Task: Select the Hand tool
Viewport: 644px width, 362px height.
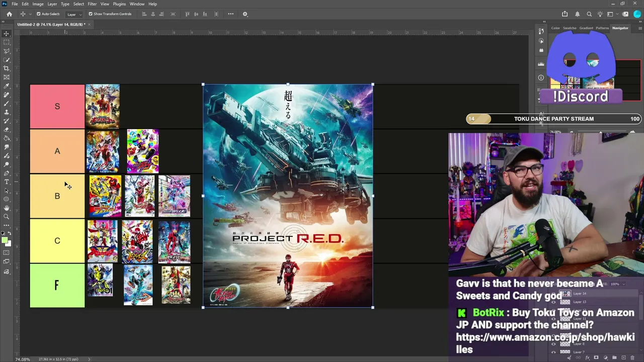Action: tap(7, 208)
